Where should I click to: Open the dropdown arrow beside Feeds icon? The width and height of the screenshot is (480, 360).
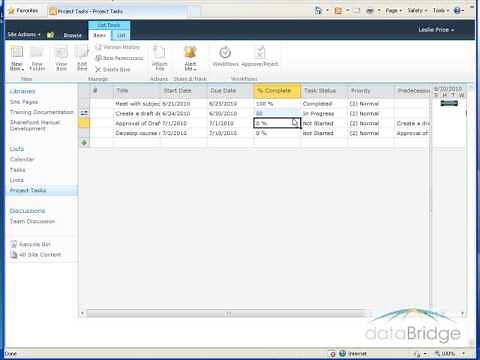(347, 11)
